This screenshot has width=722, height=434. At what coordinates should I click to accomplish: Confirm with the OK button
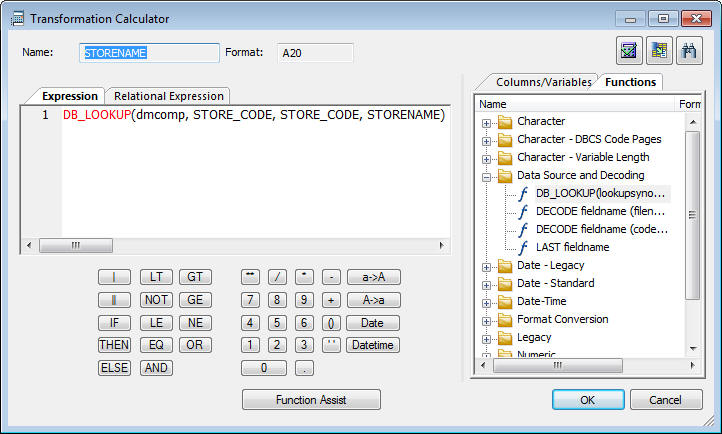click(x=588, y=399)
